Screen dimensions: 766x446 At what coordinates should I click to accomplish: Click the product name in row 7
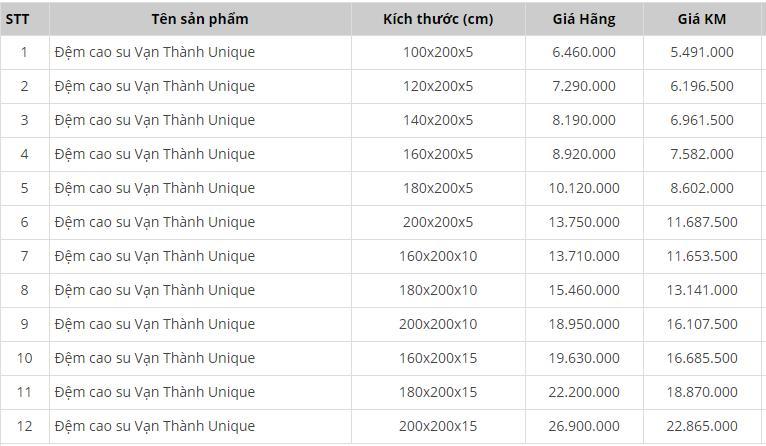tap(155, 256)
